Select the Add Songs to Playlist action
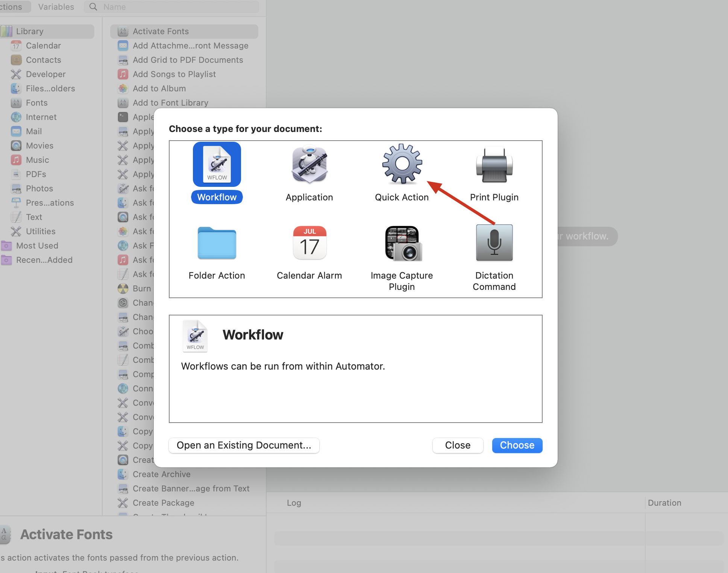Screen dimensions: 728x573 174,74
